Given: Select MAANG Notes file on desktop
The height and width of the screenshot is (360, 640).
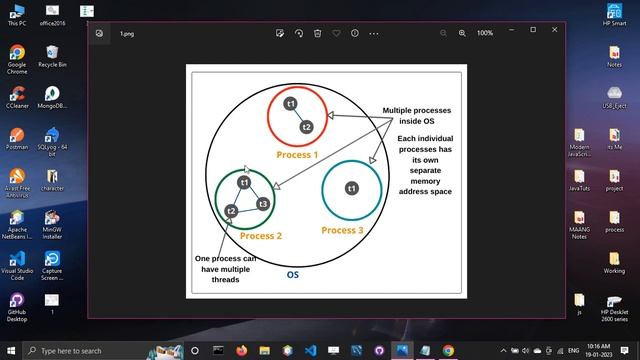Looking at the screenshot, I should pos(579,224).
